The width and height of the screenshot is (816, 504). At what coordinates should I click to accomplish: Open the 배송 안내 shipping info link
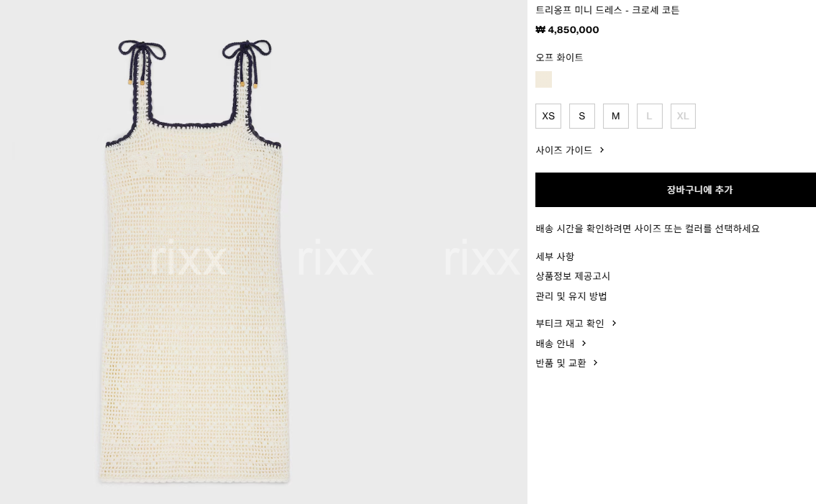click(x=555, y=343)
